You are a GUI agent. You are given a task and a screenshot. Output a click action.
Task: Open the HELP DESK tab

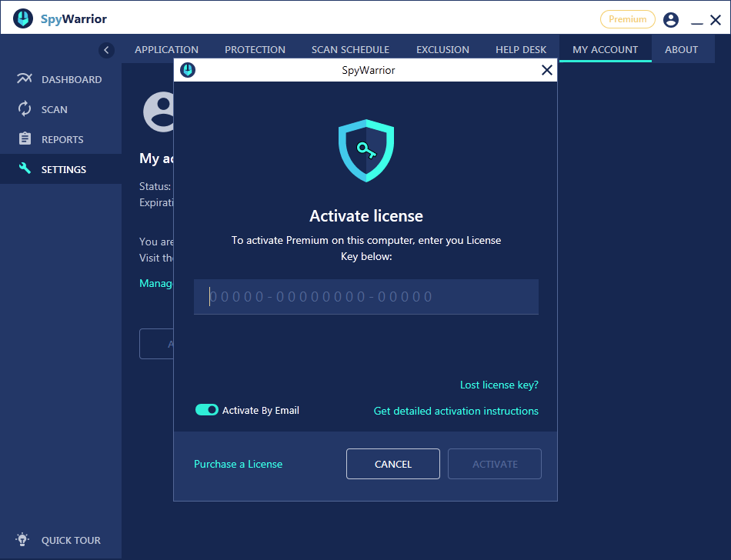pos(521,48)
